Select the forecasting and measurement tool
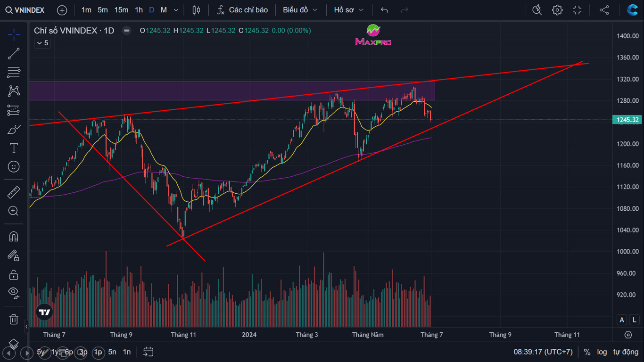 (x=14, y=110)
